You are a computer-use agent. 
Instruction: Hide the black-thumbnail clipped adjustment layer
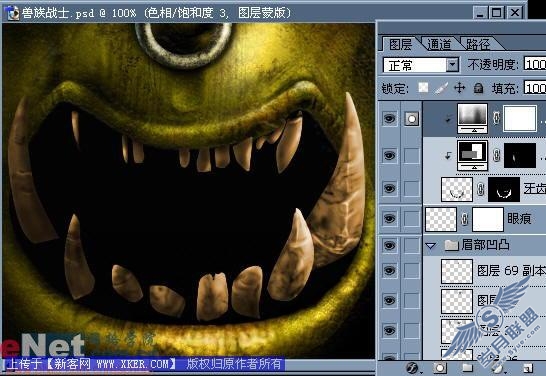tap(389, 155)
